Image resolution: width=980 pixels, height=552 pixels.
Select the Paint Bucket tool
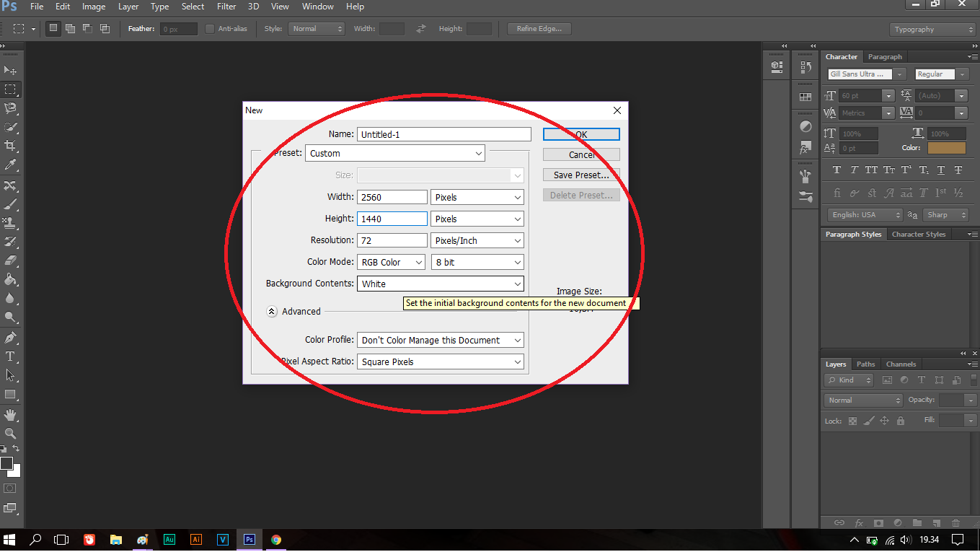(x=10, y=280)
